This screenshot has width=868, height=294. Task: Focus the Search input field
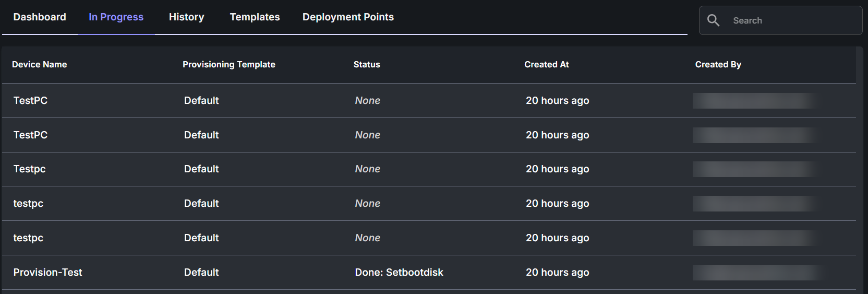[x=780, y=20]
